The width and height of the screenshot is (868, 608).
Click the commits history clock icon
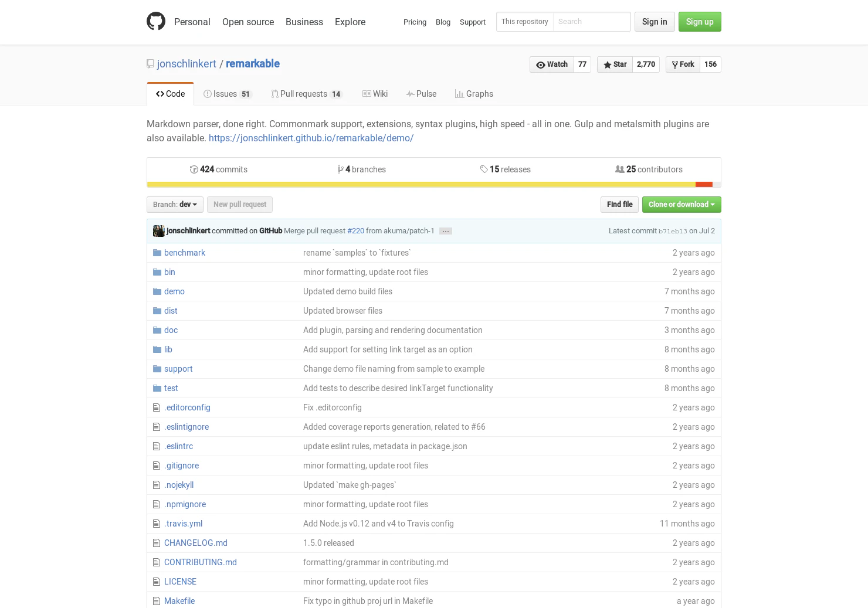click(194, 169)
